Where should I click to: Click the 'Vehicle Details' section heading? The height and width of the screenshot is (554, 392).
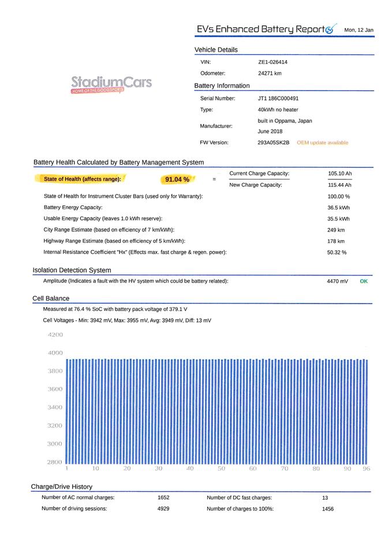point(216,50)
